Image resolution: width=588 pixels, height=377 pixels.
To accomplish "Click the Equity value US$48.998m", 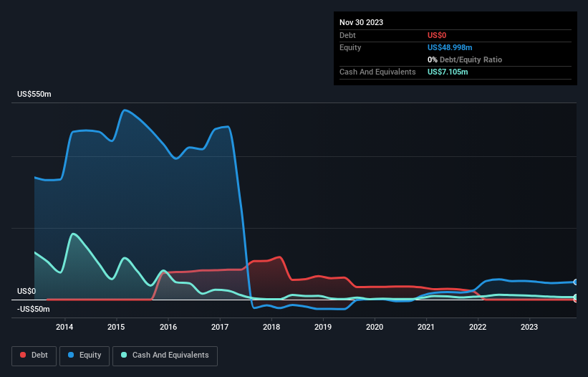I will pyautogui.click(x=450, y=47).
